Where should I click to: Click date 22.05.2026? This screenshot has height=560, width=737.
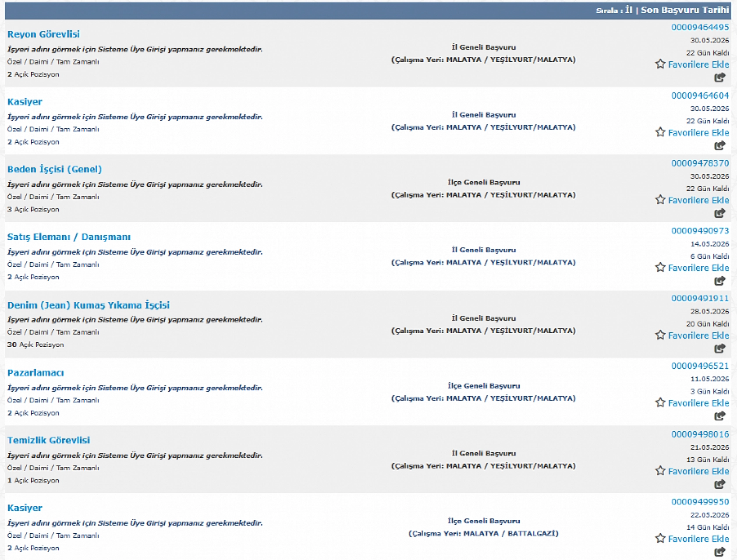(709, 515)
